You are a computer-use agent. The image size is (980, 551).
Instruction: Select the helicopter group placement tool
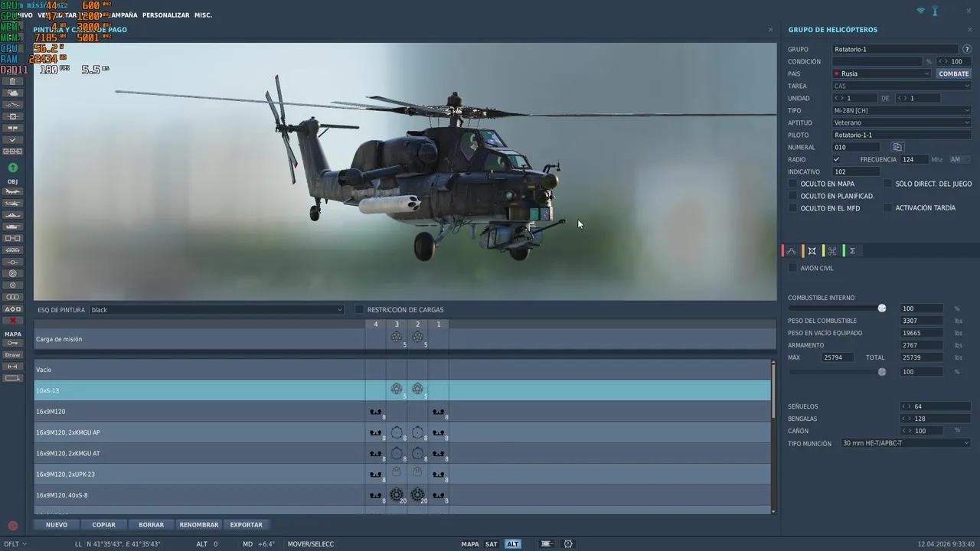[12, 204]
